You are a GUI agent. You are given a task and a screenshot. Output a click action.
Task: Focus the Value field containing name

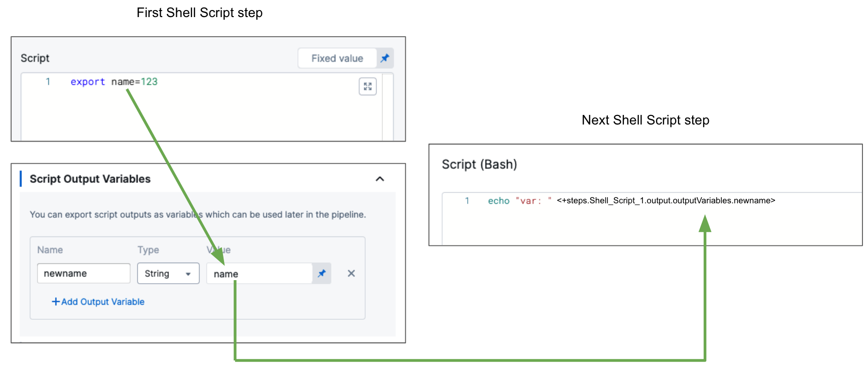pos(259,274)
